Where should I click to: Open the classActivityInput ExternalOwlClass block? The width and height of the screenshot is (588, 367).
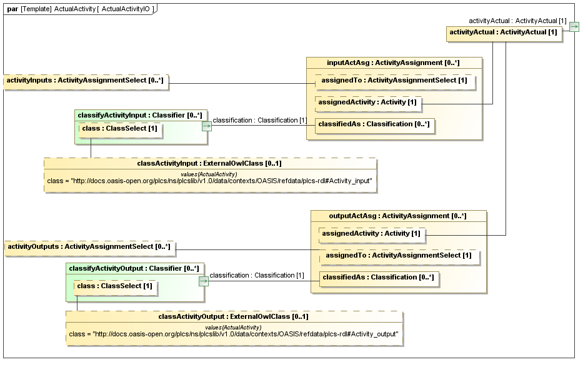click(209, 163)
